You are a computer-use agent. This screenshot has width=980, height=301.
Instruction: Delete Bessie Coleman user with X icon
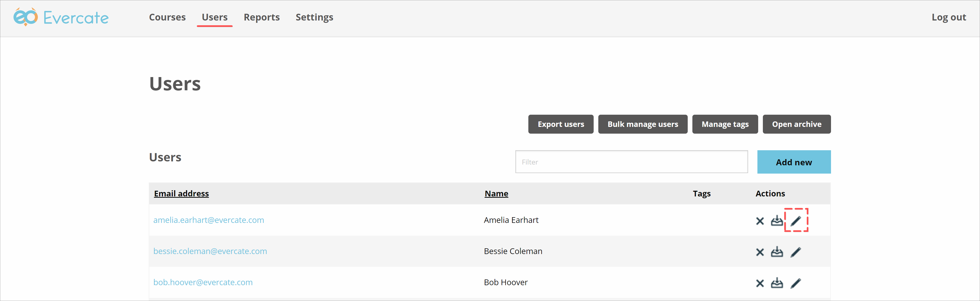coord(760,252)
